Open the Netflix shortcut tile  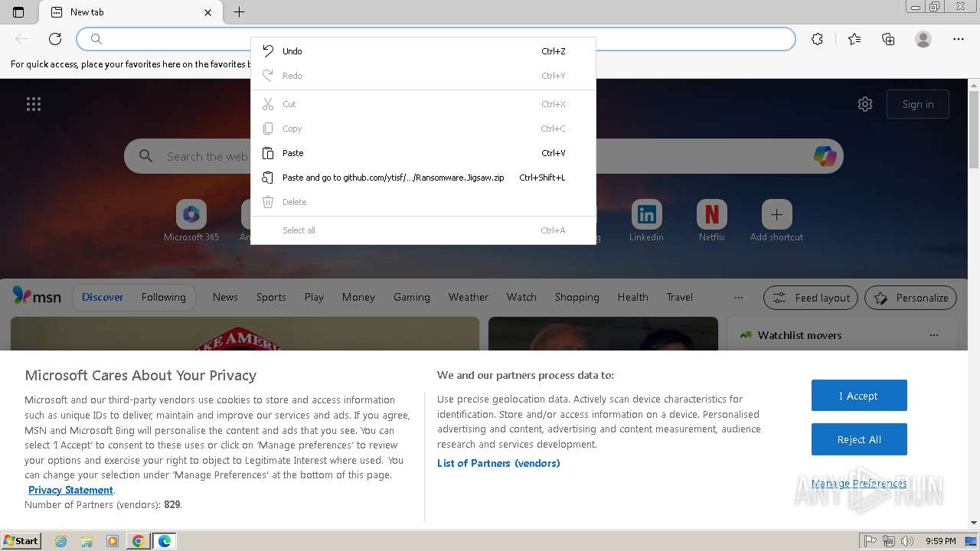[712, 220]
